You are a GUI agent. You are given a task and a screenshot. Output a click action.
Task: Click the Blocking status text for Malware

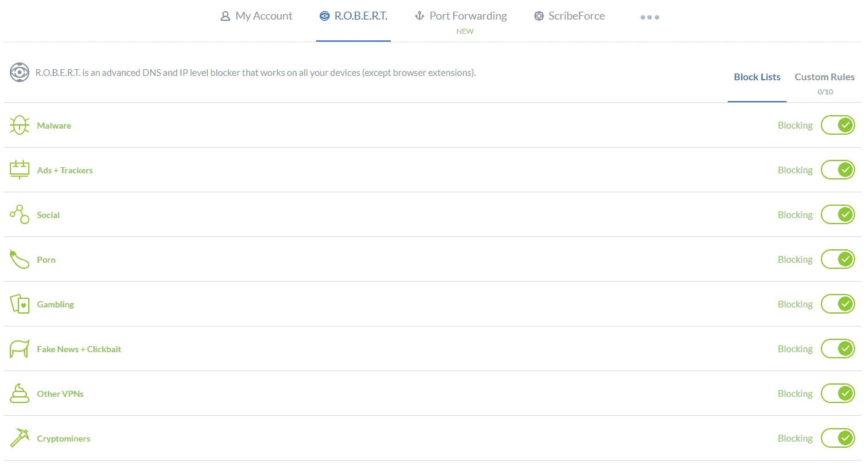(795, 125)
